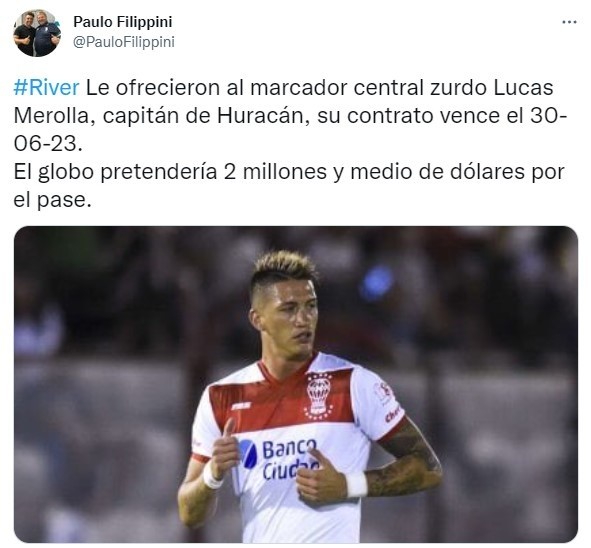Click the blue Banco Ciudad emblem icon
The height and width of the screenshot is (548, 591).
point(248,454)
